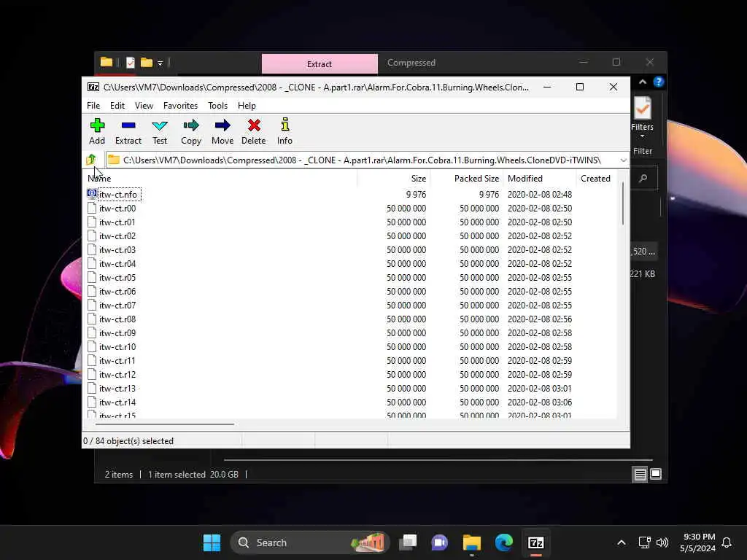The image size is (747, 560).
Task: Click the 7z icon in the title bar
Action: click(x=93, y=87)
